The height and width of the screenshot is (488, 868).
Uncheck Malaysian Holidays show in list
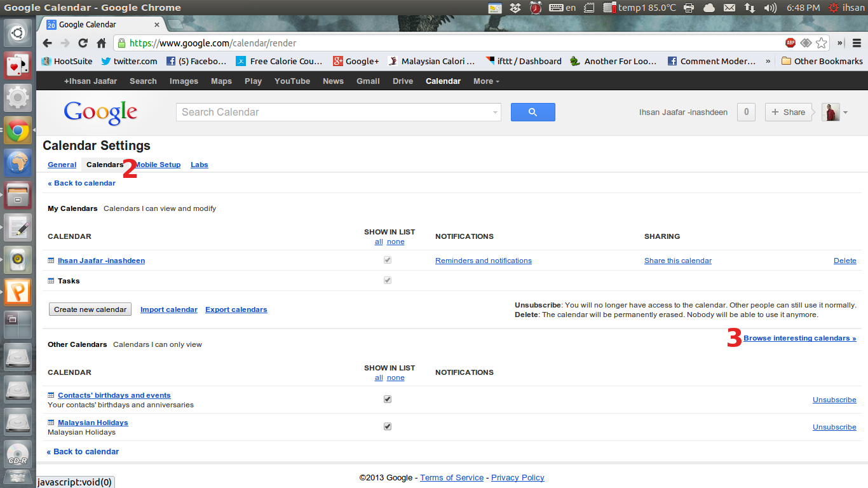(388, 426)
